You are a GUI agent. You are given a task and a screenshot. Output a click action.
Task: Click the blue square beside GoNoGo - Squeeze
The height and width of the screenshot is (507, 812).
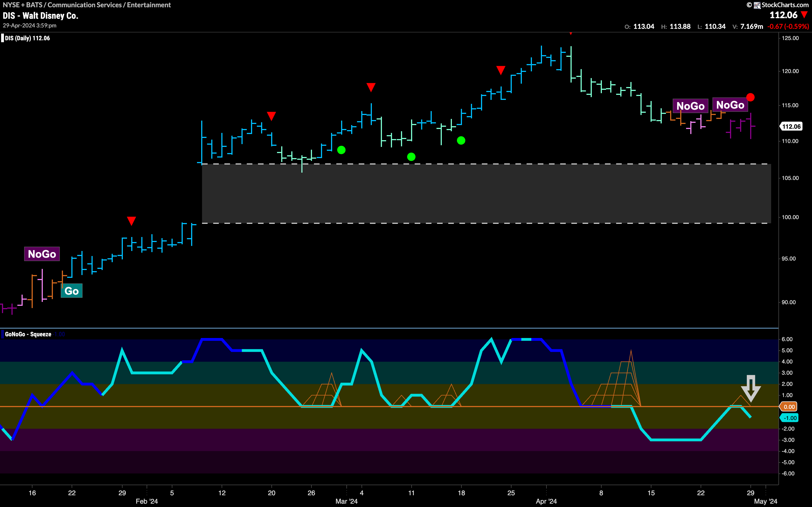coord(3,334)
